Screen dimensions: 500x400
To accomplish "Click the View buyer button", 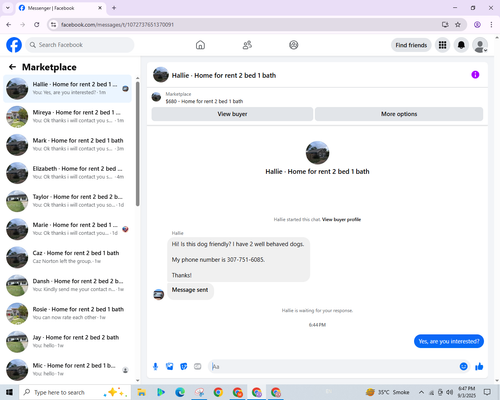I will point(232,114).
